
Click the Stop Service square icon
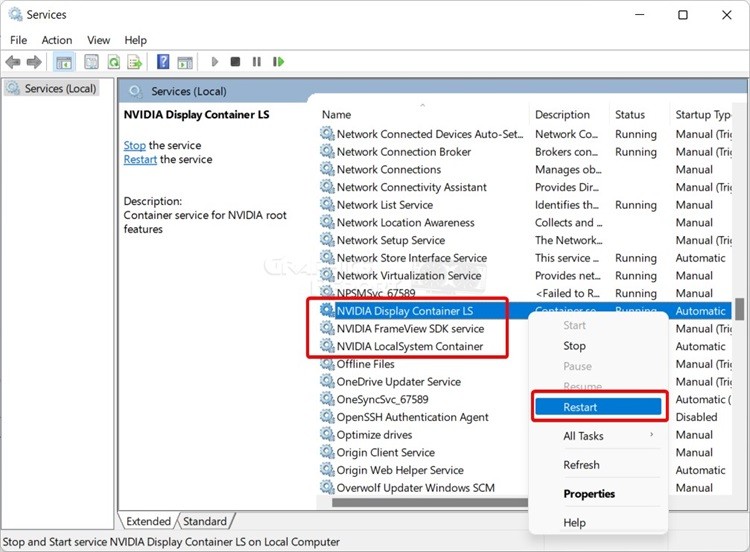click(235, 62)
